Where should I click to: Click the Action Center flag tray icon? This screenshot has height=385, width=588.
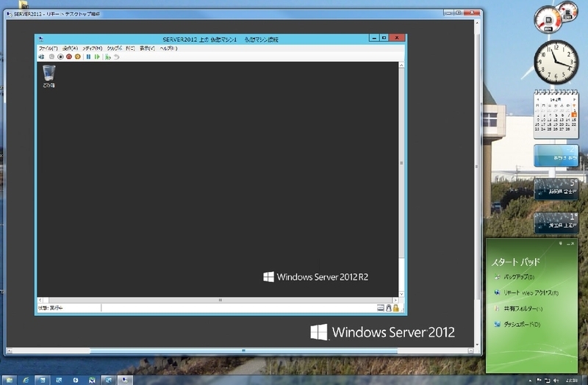pyautogui.click(x=539, y=380)
